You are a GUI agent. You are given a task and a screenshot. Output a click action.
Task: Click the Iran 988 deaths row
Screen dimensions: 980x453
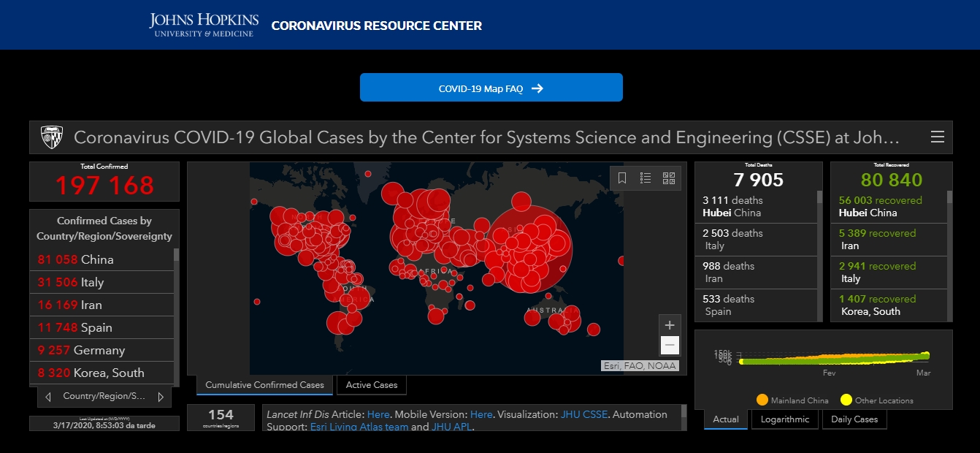click(x=755, y=273)
